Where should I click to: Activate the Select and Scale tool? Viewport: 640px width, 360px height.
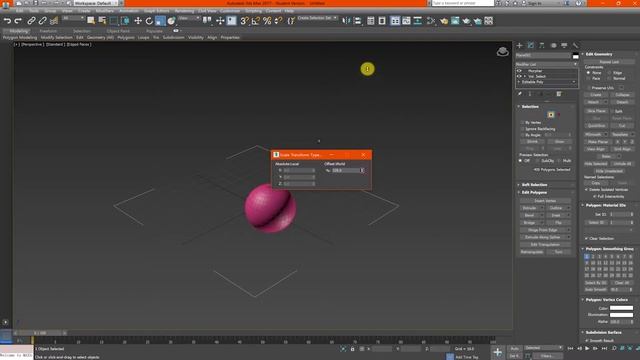pos(160,20)
